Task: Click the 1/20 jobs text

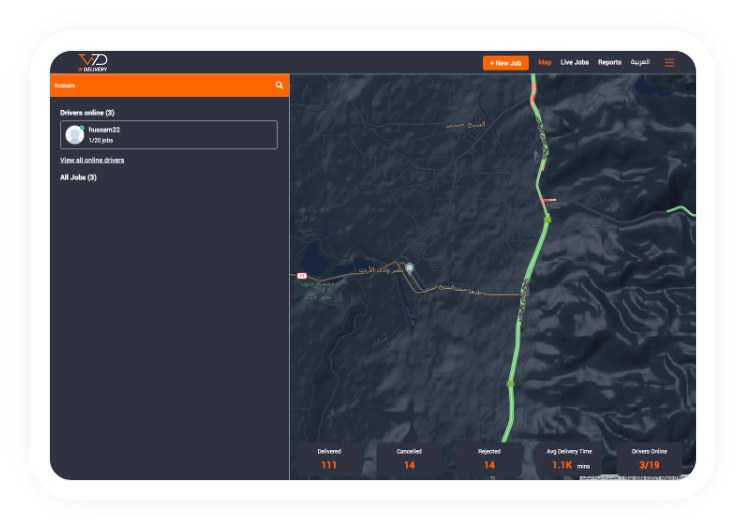Action: (101, 141)
